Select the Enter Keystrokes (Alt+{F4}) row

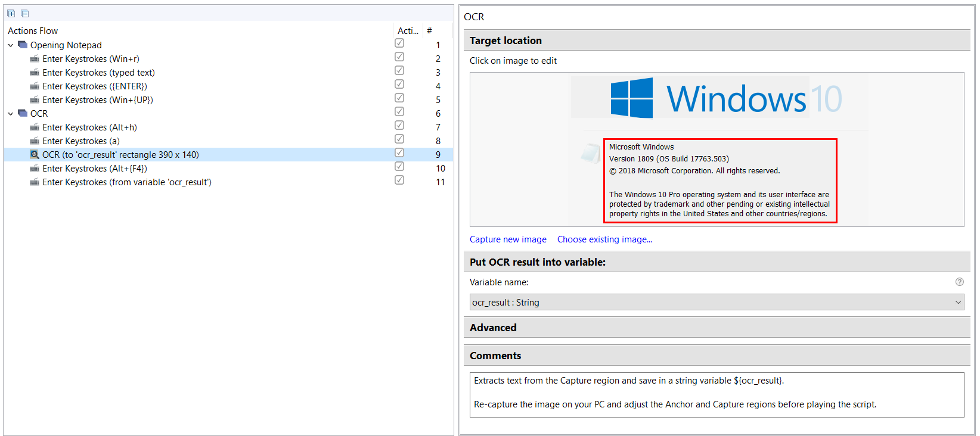[228, 169]
